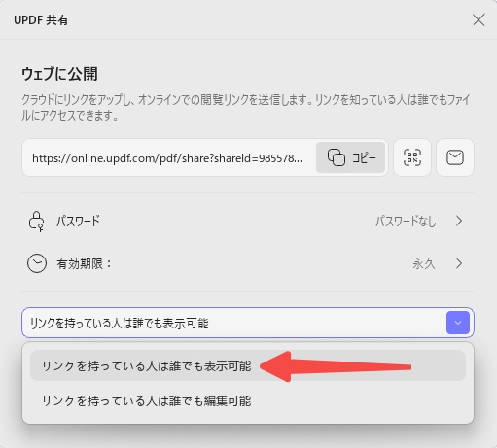Click the パスワードなし value text
This screenshot has width=497, height=448.
tap(406, 222)
